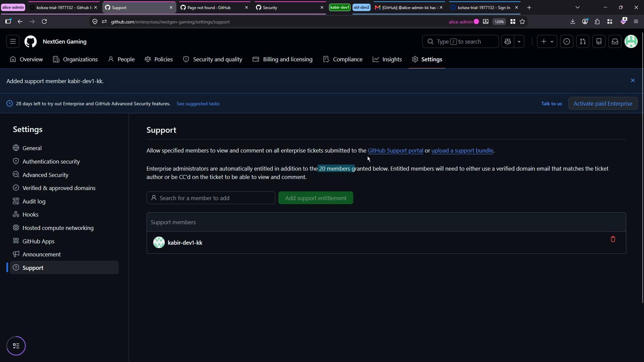Bookmark this page with star icon
The width and height of the screenshot is (644, 362).
tap(522, 22)
